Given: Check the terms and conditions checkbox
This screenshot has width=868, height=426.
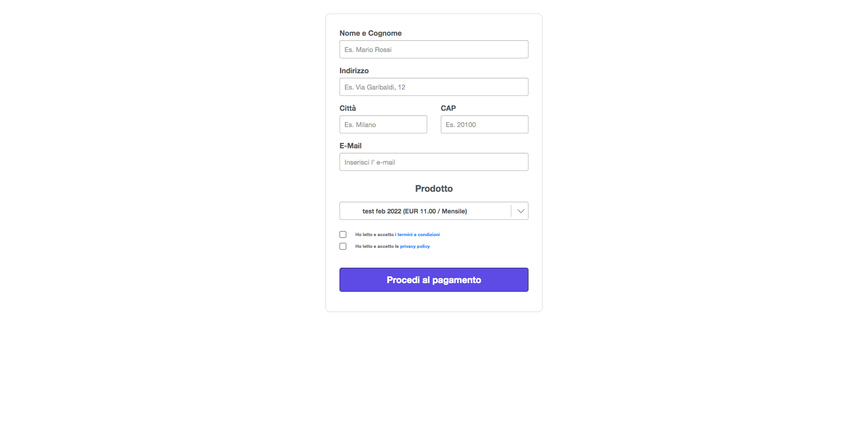Looking at the screenshot, I should coord(343,235).
